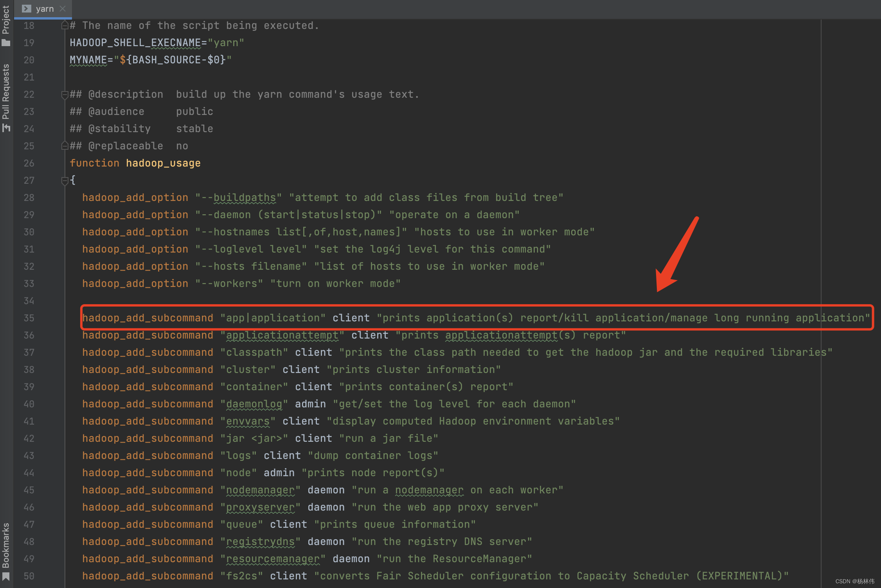Click the Bookmarks ribbon icon in sidebar
The width and height of the screenshot is (881, 588).
click(x=6, y=577)
